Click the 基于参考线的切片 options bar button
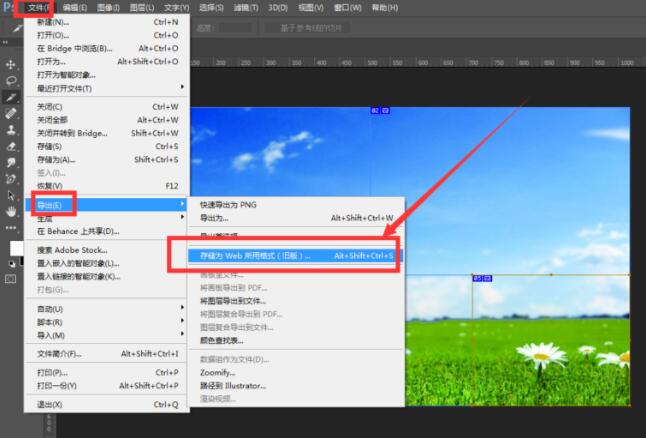646x438 pixels. [x=310, y=28]
